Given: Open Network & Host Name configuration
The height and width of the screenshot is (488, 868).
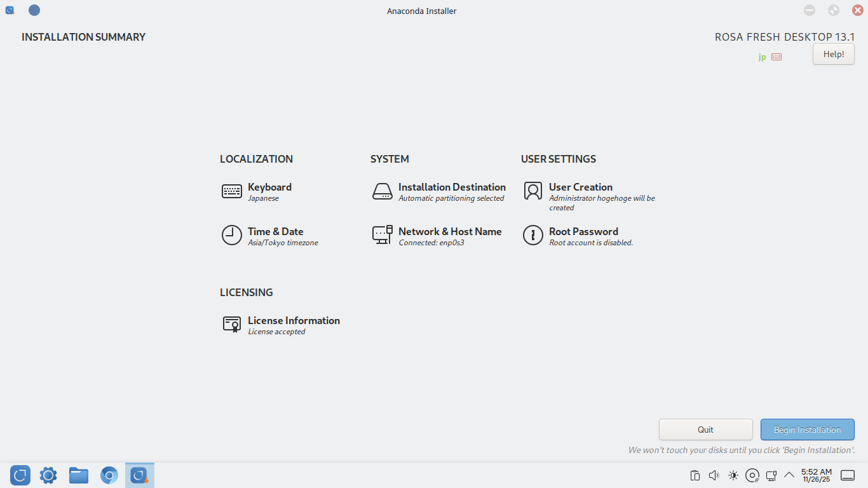Looking at the screenshot, I should tap(437, 236).
